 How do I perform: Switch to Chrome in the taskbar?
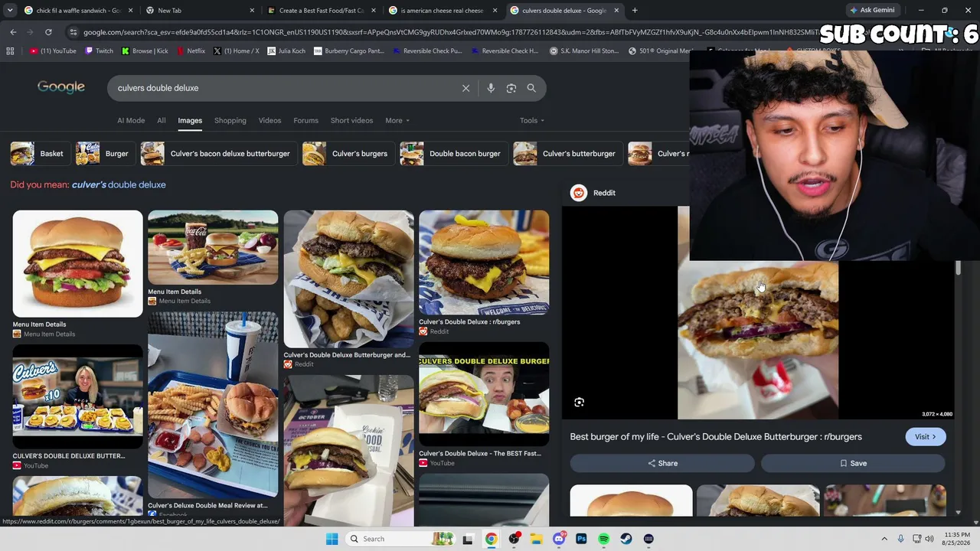(491, 539)
